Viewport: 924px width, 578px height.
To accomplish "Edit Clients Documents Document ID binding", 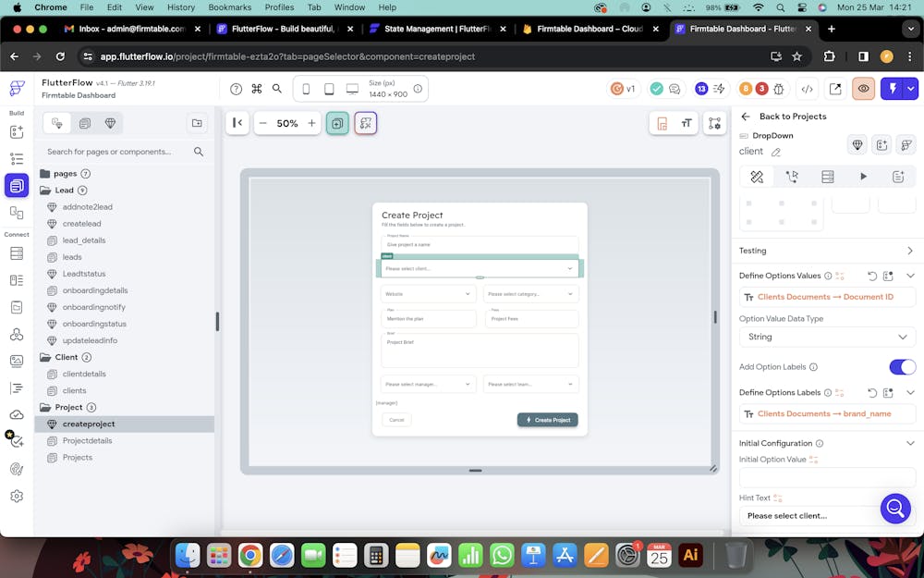I will click(827, 297).
